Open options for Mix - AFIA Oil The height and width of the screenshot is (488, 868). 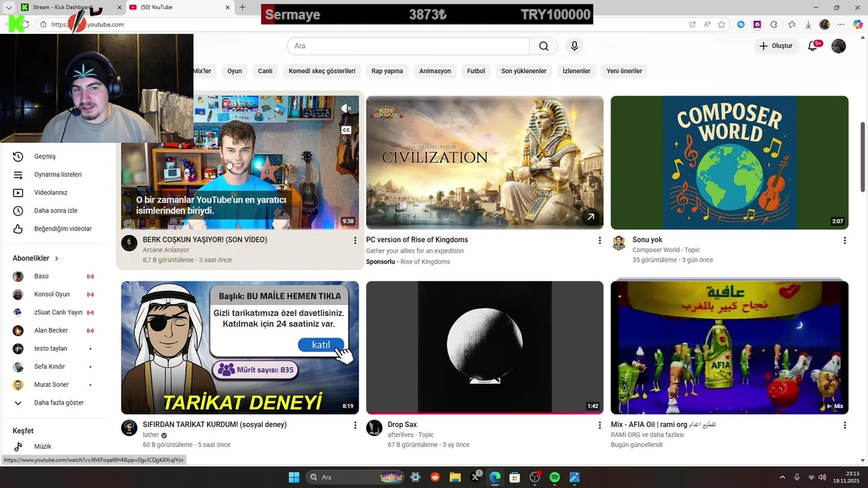[844, 425]
